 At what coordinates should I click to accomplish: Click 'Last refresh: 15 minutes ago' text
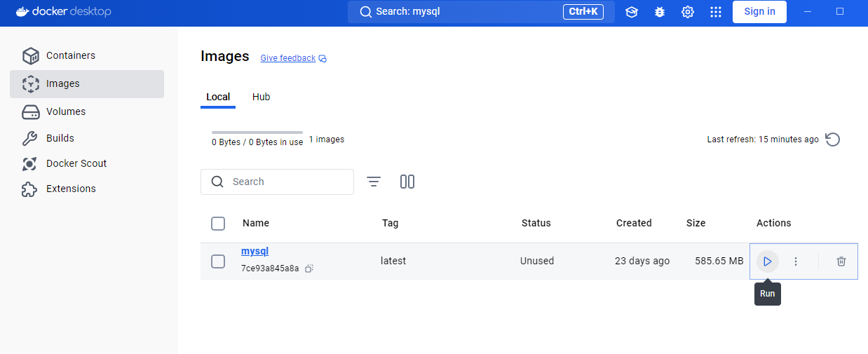(x=763, y=139)
